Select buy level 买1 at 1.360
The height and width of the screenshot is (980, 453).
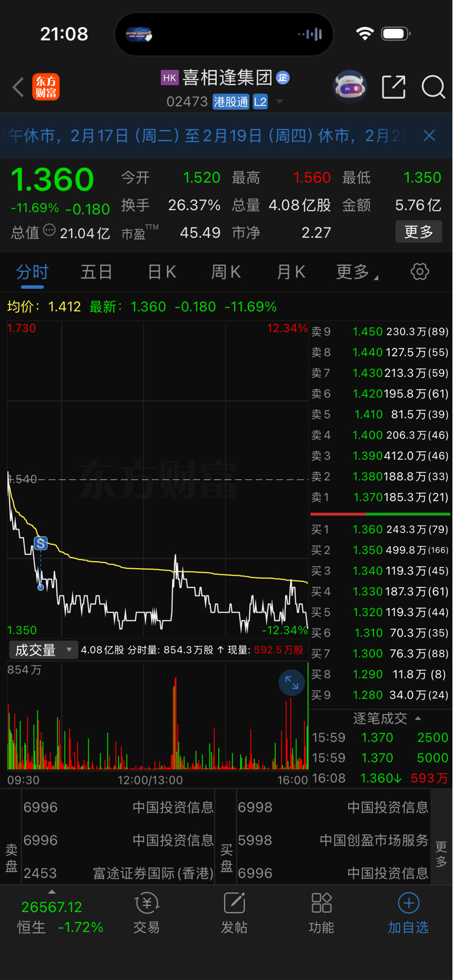pyautogui.click(x=380, y=530)
